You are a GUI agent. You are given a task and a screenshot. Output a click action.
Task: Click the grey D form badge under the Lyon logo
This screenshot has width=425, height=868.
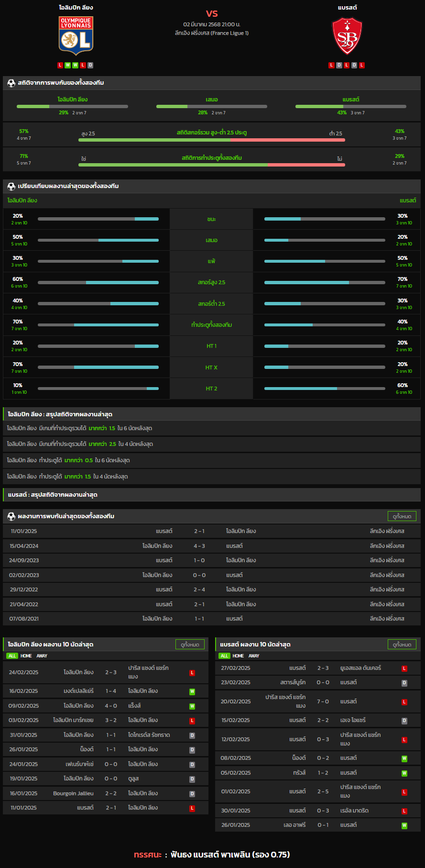(x=90, y=65)
